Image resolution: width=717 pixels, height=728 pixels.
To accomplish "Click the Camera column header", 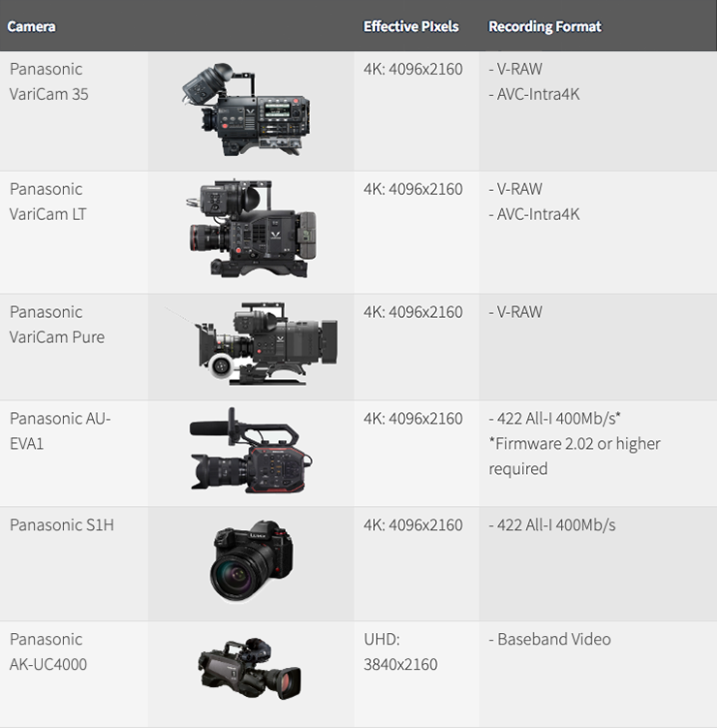I will (x=31, y=26).
